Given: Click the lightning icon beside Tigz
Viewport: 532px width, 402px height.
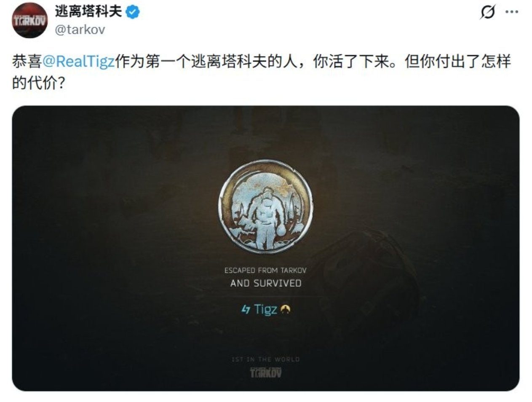Looking at the screenshot, I should (246, 310).
